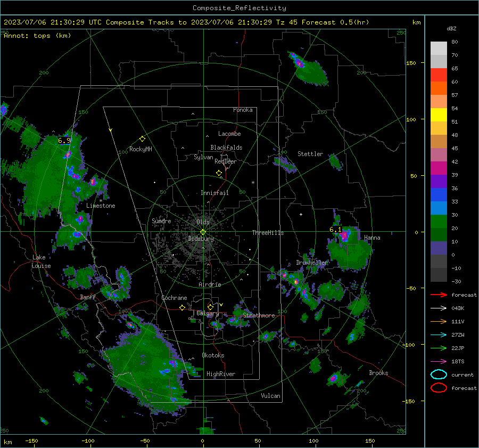Click the cyan current ellipse symbol

pyautogui.click(x=439, y=374)
